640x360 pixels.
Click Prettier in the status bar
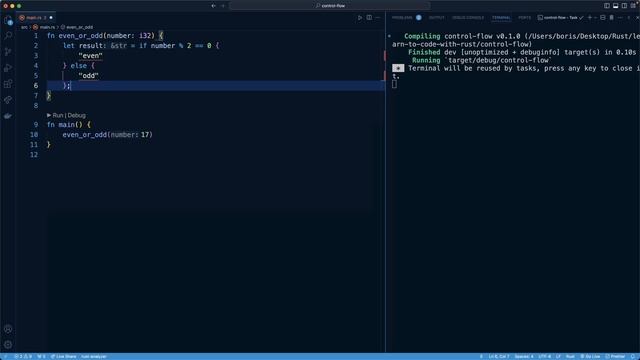coord(615,356)
